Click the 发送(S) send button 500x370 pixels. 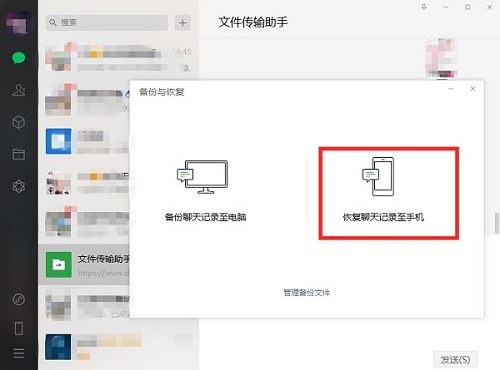tap(455, 360)
